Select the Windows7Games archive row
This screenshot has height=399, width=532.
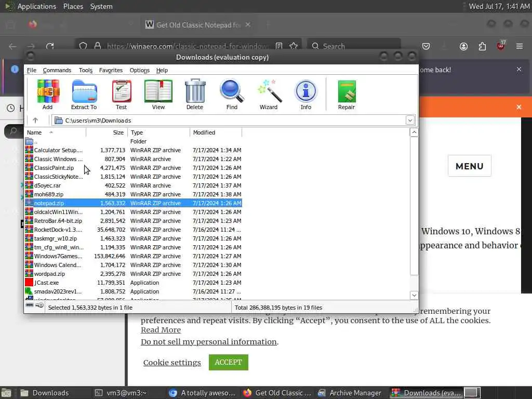pyautogui.click(x=133, y=256)
